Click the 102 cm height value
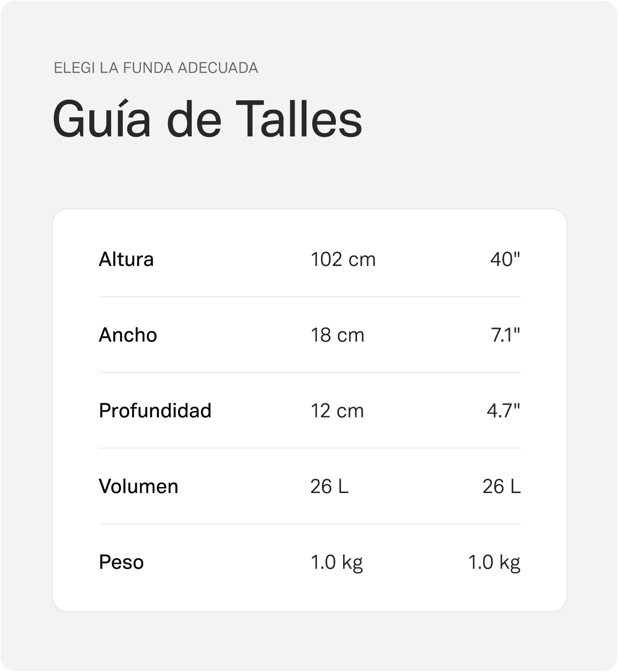The height and width of the screenshot is (672, 618). click(x=343, y=259)
